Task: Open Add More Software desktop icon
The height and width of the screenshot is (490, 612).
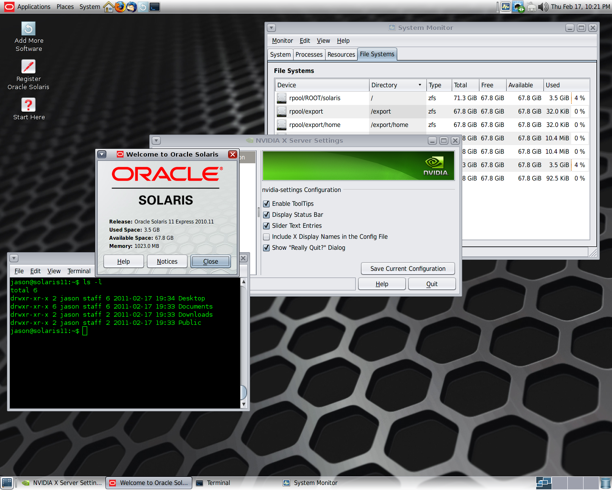Action: 28,37
